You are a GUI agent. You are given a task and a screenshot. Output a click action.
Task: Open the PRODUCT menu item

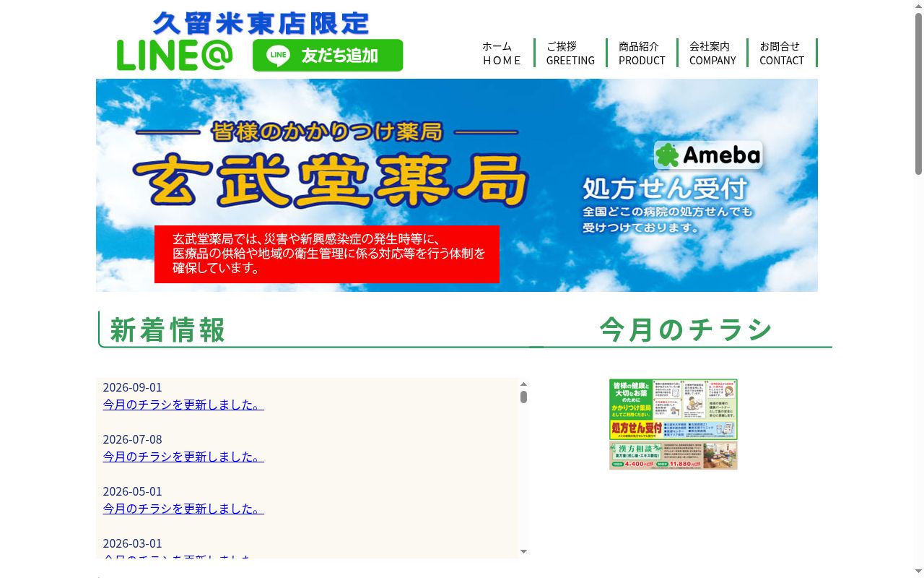(642, 53)
